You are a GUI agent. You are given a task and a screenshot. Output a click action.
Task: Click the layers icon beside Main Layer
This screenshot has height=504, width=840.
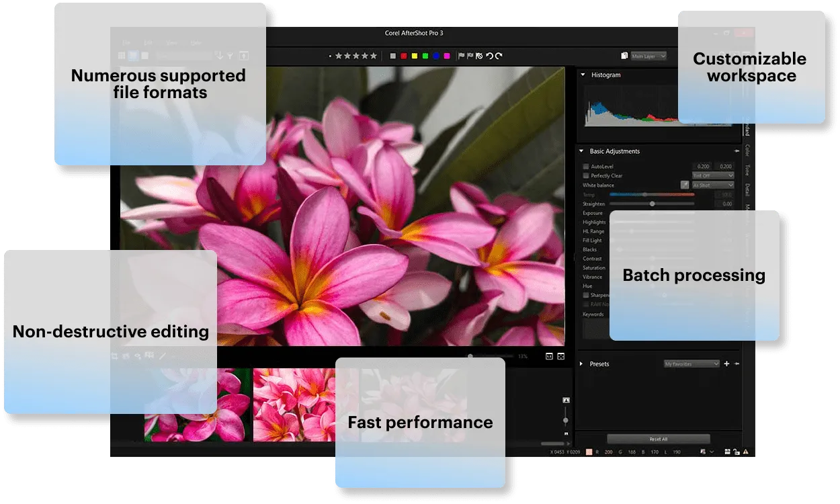coord(624,56)
